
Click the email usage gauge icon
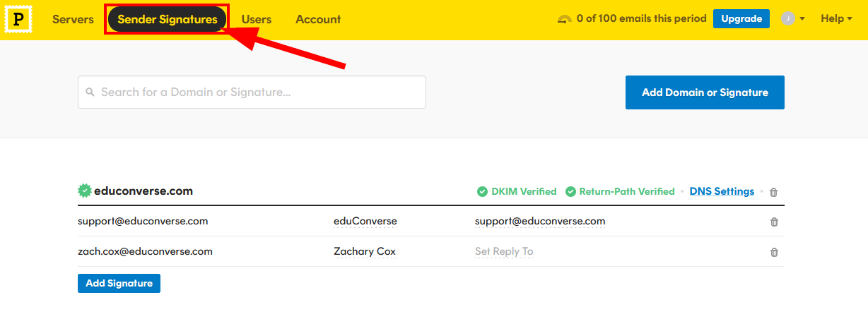564,19
